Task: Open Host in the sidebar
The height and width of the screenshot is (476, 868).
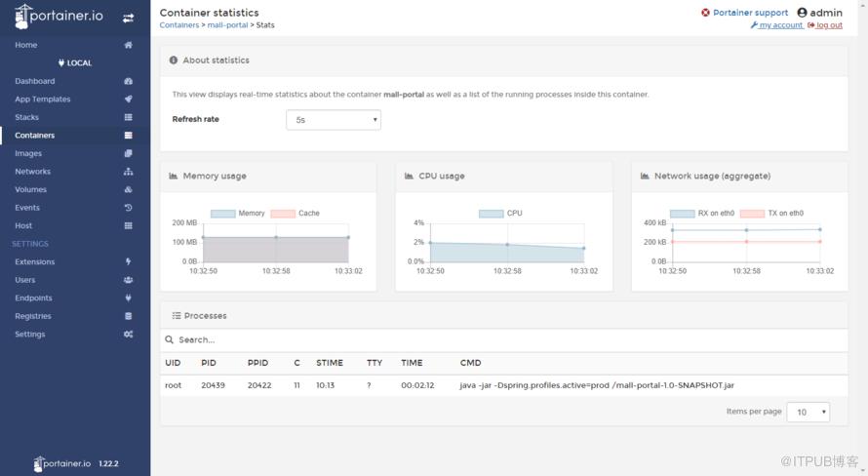Action: pos(23,226)
